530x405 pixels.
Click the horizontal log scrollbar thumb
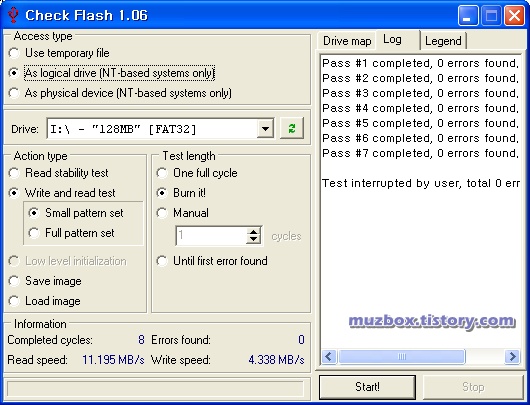tap(402, 356)
